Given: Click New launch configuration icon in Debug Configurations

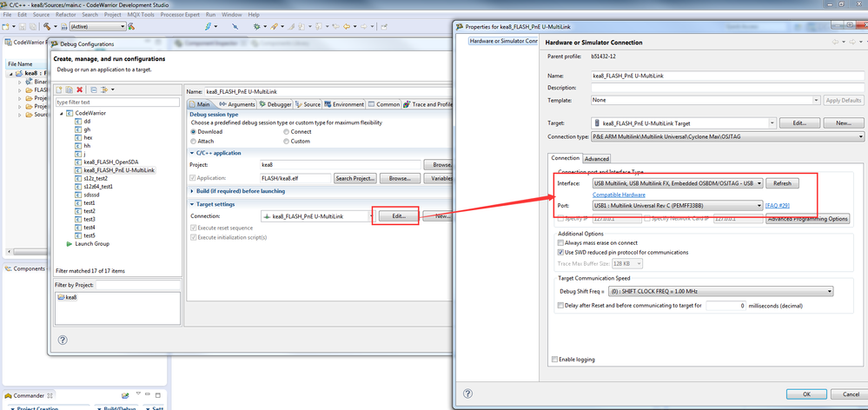Looking at the screenshot, I should tap(59, 89).
